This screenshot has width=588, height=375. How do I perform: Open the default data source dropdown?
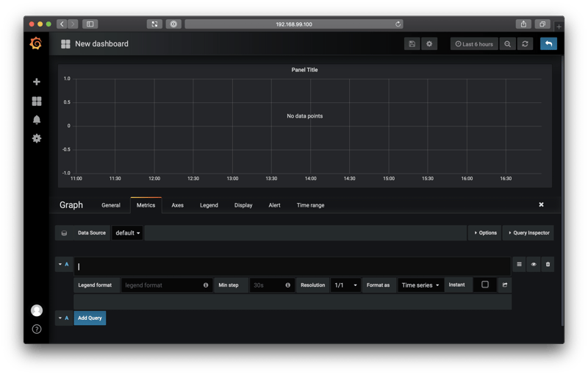128,233
